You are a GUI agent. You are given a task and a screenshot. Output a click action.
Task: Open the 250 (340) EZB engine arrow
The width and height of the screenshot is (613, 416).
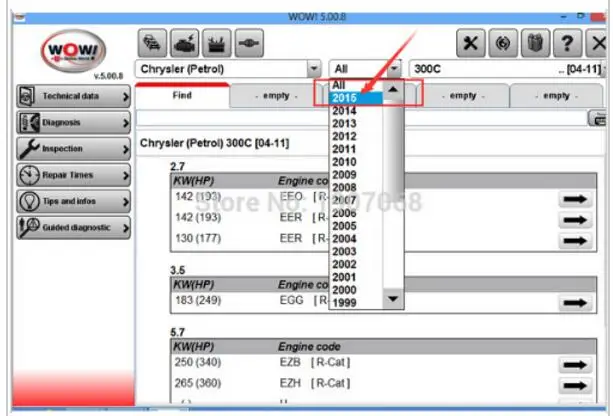(x=575, y=365)
